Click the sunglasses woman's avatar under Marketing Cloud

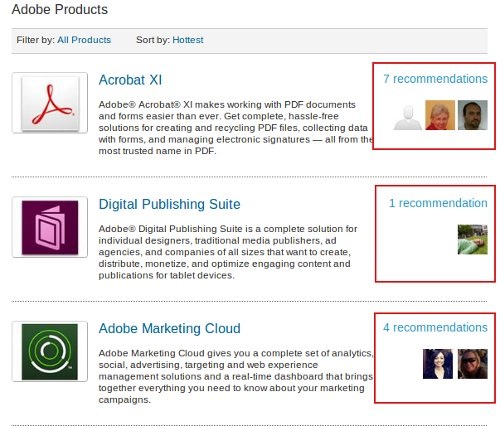[473, 364]
